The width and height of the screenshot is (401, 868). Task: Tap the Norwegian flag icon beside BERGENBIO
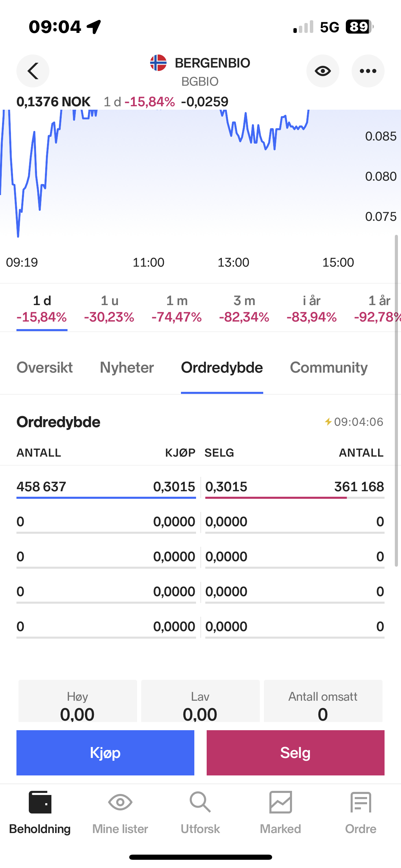(x=158, y=63)
